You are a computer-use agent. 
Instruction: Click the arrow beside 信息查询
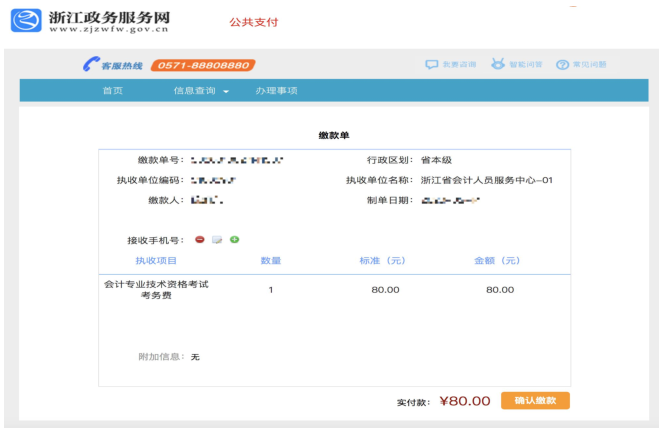(226, 92)
